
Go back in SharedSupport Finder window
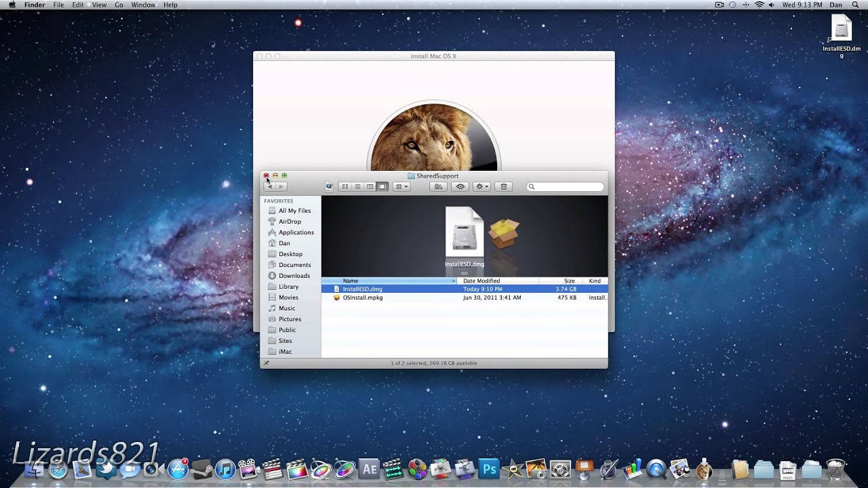coord(269,186)
